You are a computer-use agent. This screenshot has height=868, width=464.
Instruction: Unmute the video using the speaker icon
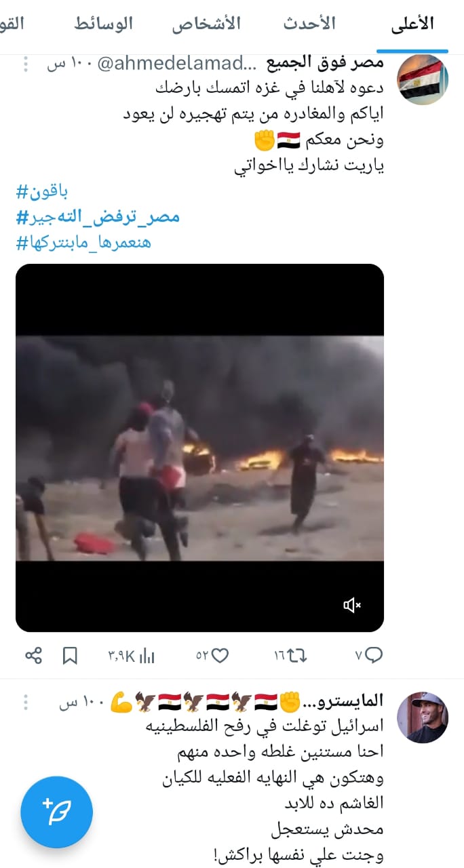click(352, 606)
